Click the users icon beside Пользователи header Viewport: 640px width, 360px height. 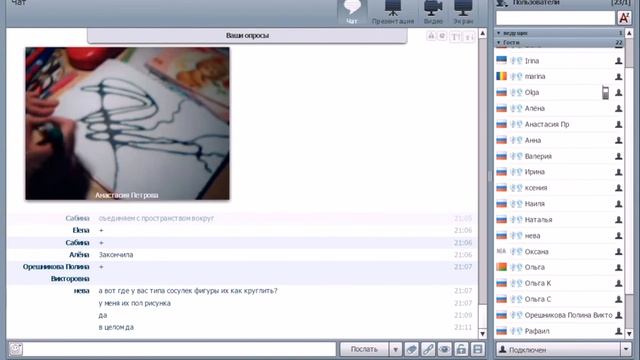click(501, 3)
